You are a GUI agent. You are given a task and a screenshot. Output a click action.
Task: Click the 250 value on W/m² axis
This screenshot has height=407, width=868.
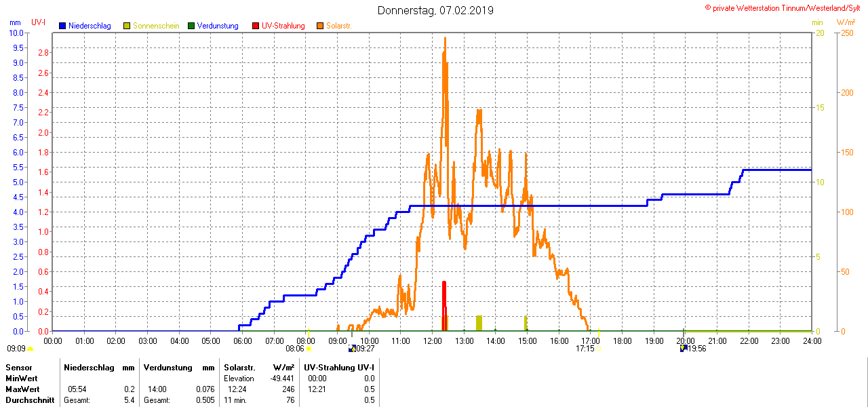pos(847,33)
